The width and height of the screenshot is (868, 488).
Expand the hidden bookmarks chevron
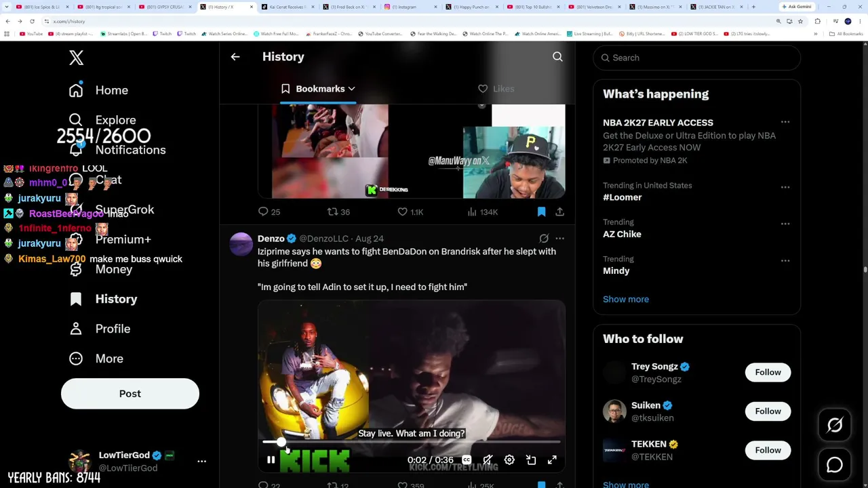[816, 34]
